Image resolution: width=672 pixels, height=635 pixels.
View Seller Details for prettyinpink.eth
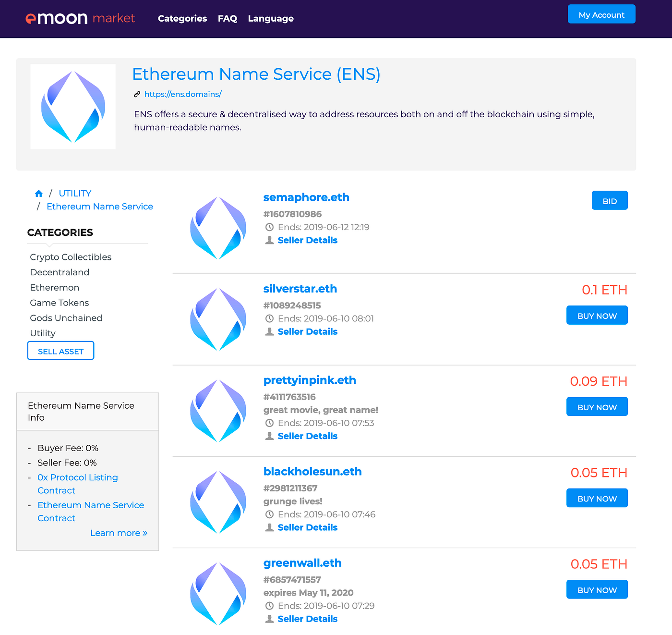pyautogui.click(x=308, y=436)
